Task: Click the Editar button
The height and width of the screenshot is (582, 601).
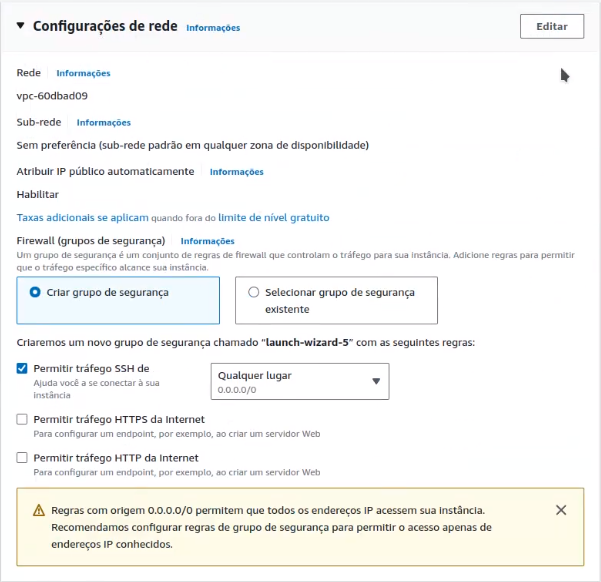Action: point(552,26)
